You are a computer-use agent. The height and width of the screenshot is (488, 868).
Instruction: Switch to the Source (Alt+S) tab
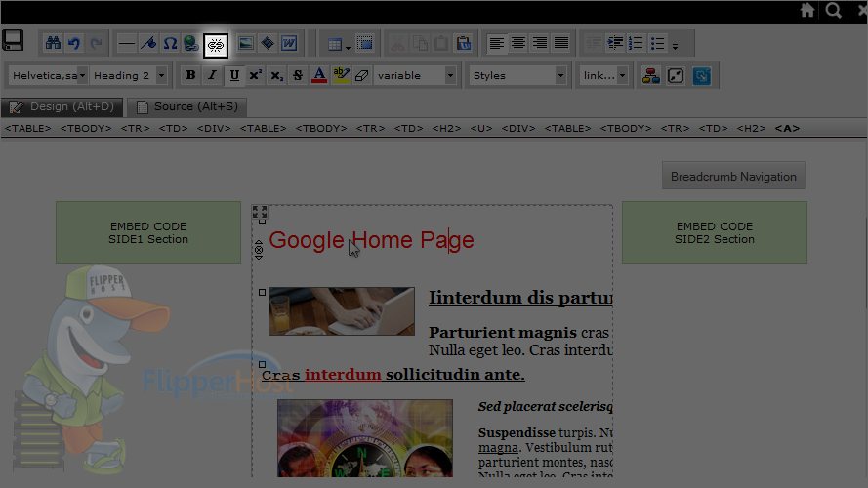click(187, 106)
